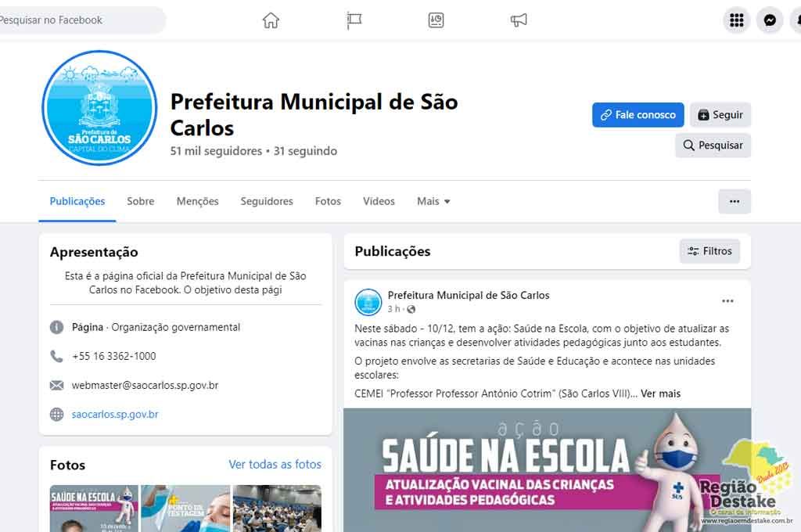Follow the page with Seguir button
The width and height of the screenshot is (801, 532).
(x=720, y=115)
